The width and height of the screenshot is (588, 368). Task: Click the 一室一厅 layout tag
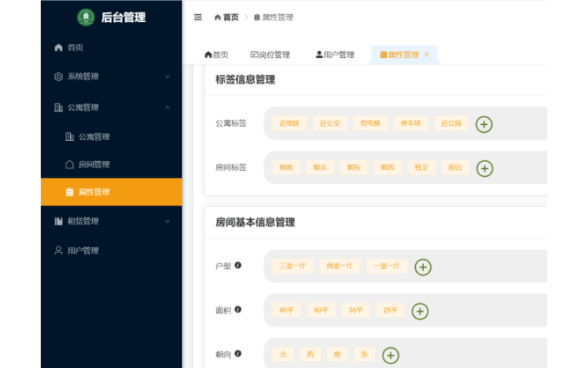387,266
